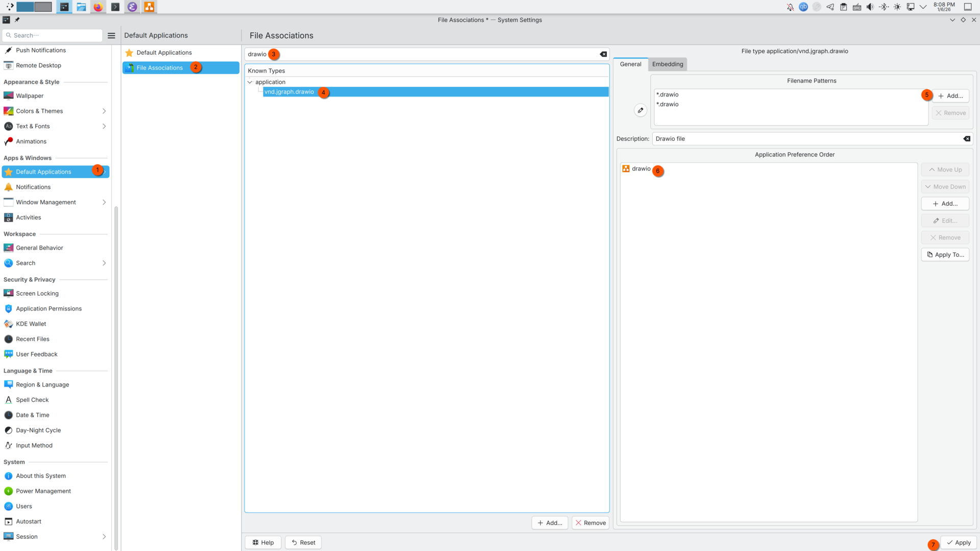The height and width of the screenshot is (551, 980).
Task: Switch to draw.io in the taskbar
Action: pos(149,7)
